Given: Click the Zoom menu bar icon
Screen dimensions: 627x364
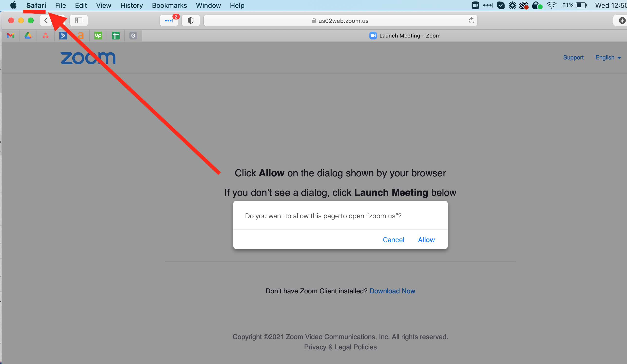Looking at the screenshot, I should pos(475,5).
